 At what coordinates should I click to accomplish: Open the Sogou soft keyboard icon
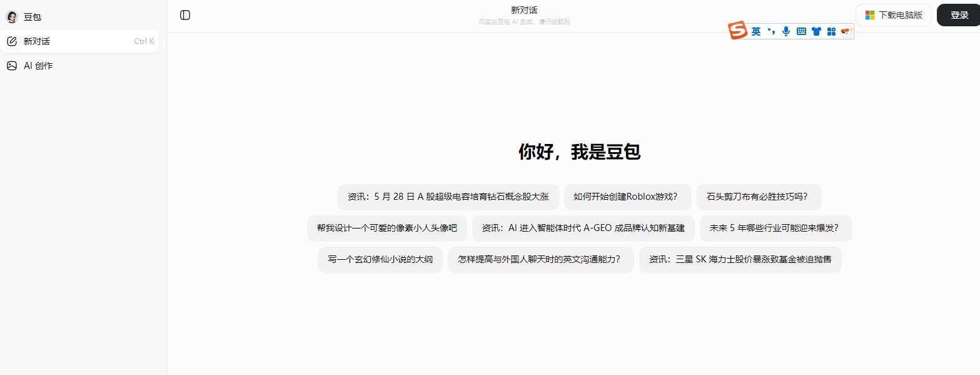tap(801, 31)
